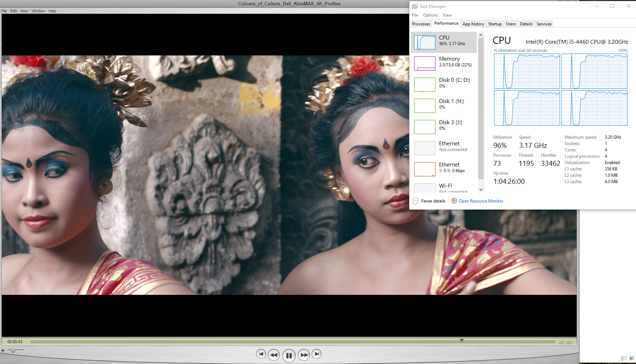Screen dimensions: 636x364
Task: Open Task Manager Options menu
Action: (430, 15)
